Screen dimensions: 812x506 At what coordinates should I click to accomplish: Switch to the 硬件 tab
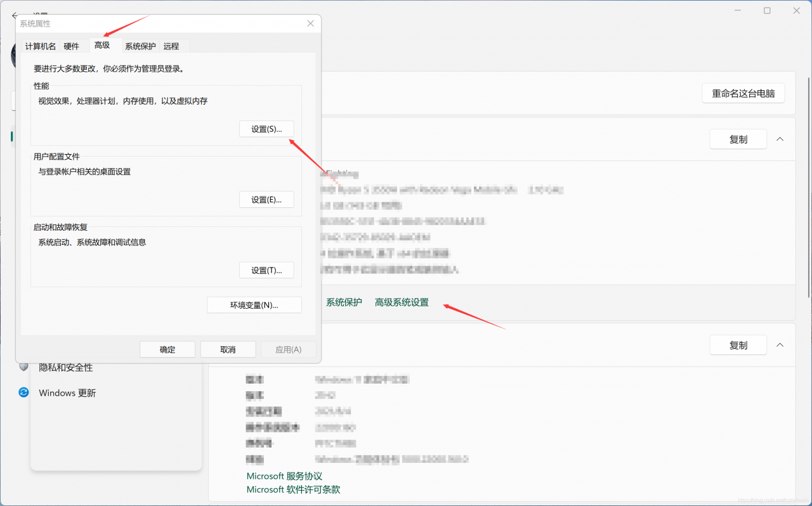click(72, 46)
